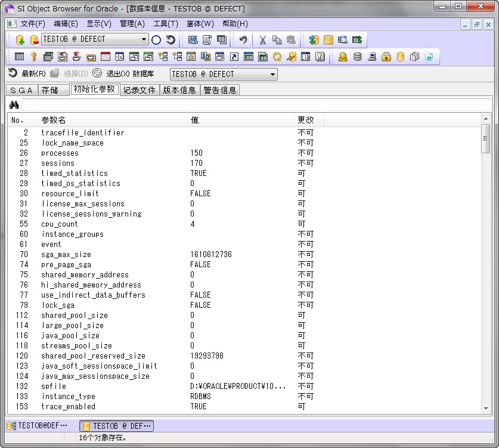Click in the parameter search input field
Screen dimensions: 499x448
tap(256, 105)
